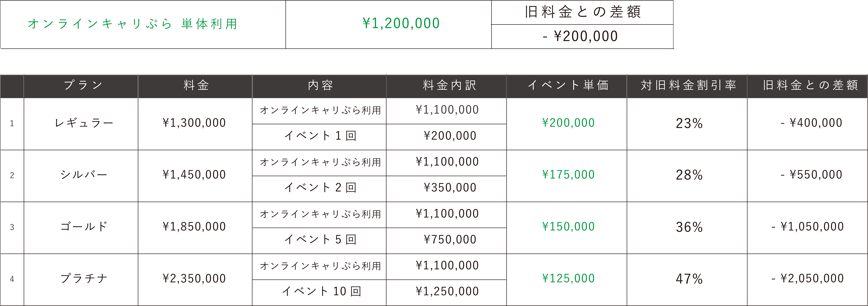Click the ゴールド plan name cell

[x=84, y=227]
